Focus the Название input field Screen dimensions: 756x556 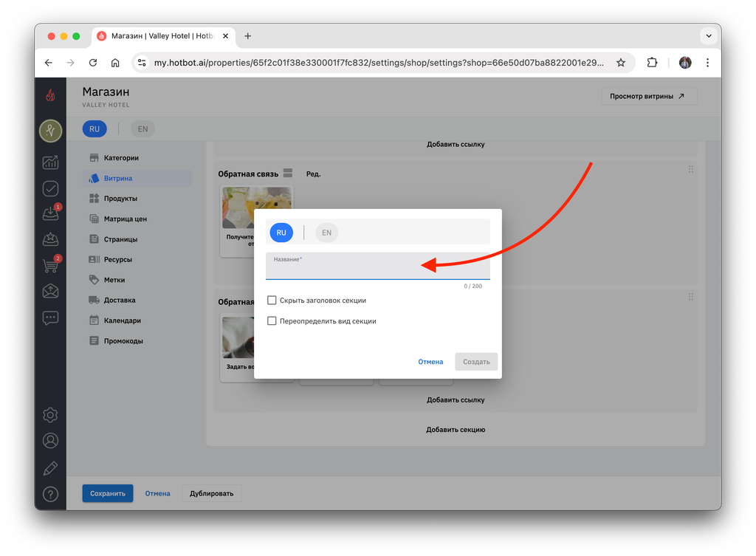(378, 266)
